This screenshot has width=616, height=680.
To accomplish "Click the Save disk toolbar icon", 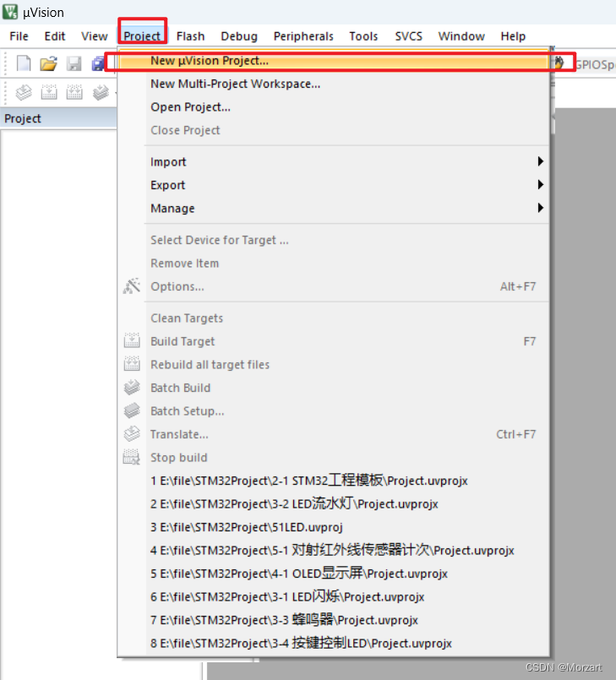I will tap(74, 63).
